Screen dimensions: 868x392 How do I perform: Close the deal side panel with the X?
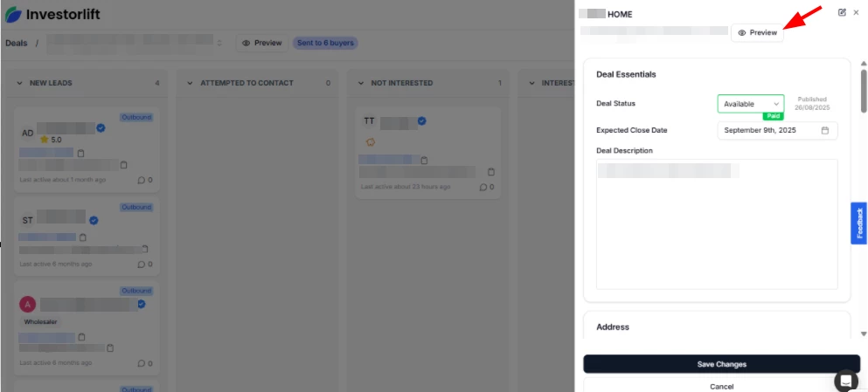click(857, 12)
